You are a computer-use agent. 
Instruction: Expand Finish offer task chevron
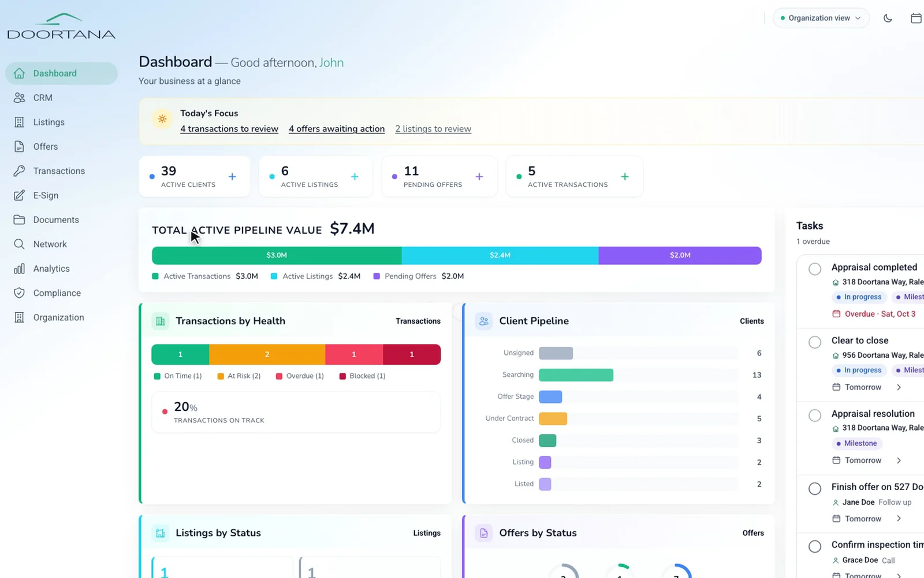899,518
